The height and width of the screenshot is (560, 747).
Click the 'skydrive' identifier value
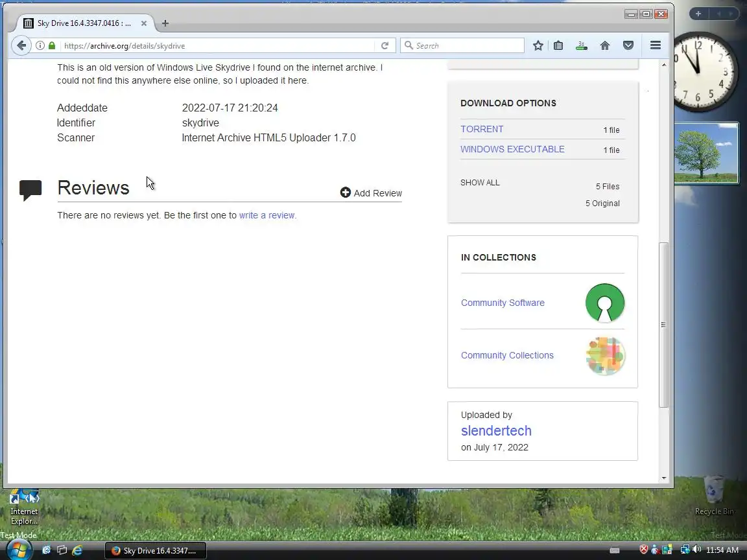pyautogui.click(x=200, y=123)
